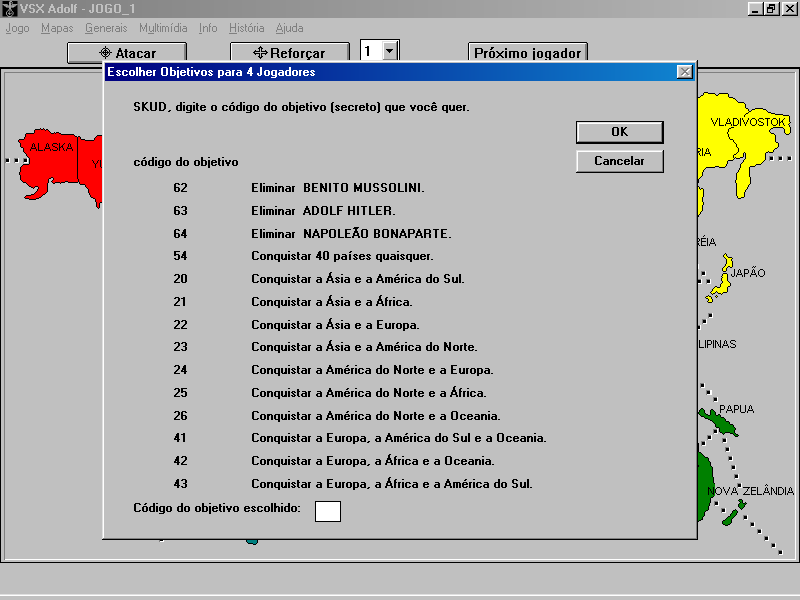Select Conquistar Ásia e América do Norte

(x=364, y=347)
